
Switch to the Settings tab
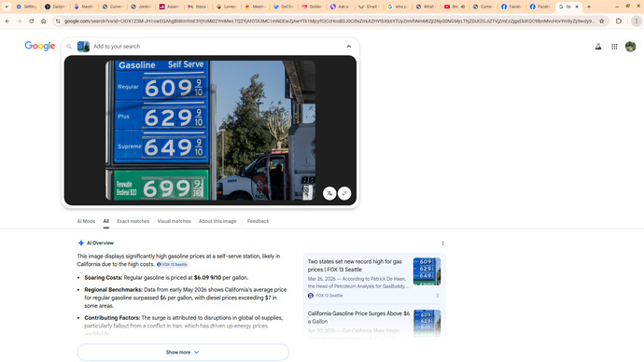click(x=26, y=7)
